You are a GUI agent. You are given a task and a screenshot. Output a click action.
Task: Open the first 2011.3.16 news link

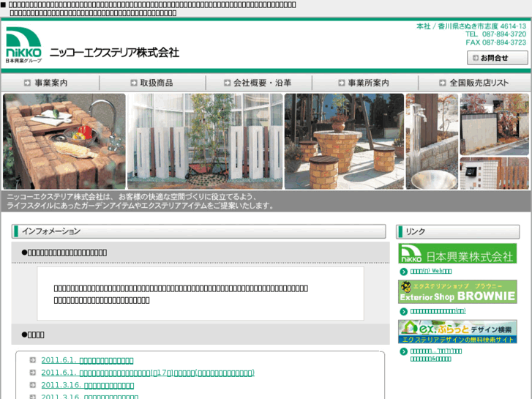88,385
